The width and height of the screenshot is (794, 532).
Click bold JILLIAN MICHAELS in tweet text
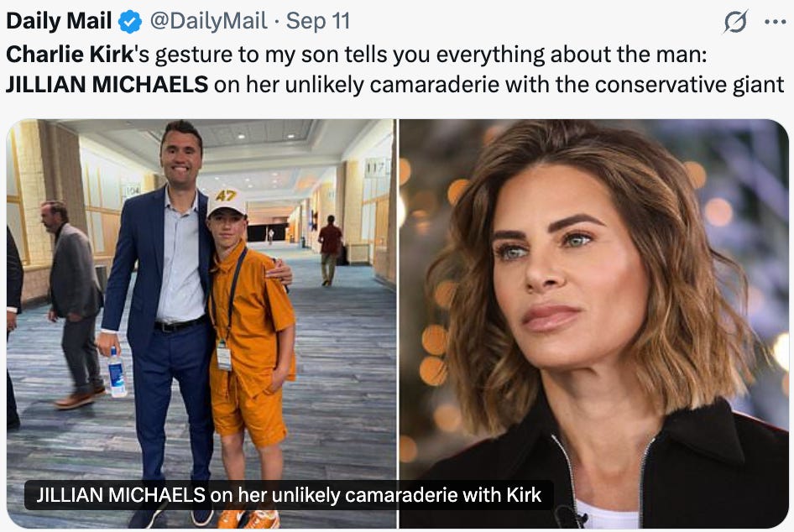(x=107, y=84)
